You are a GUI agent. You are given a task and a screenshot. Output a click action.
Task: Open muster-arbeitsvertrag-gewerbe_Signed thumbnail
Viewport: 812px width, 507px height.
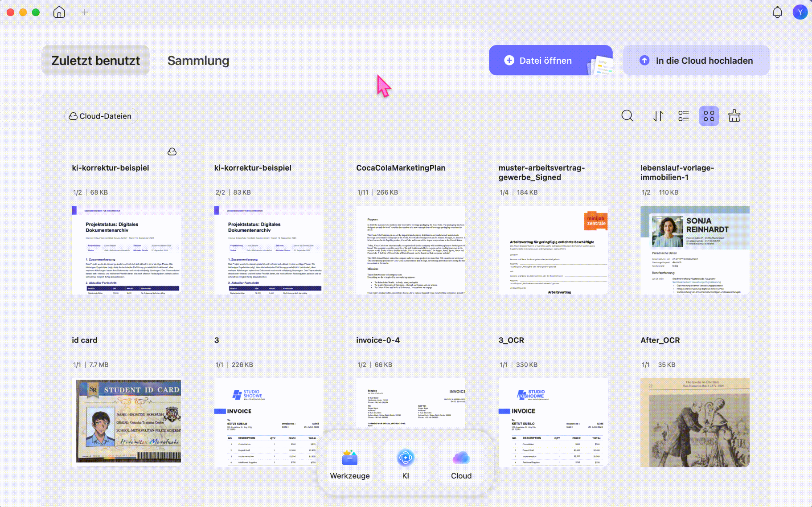(553, 250)
